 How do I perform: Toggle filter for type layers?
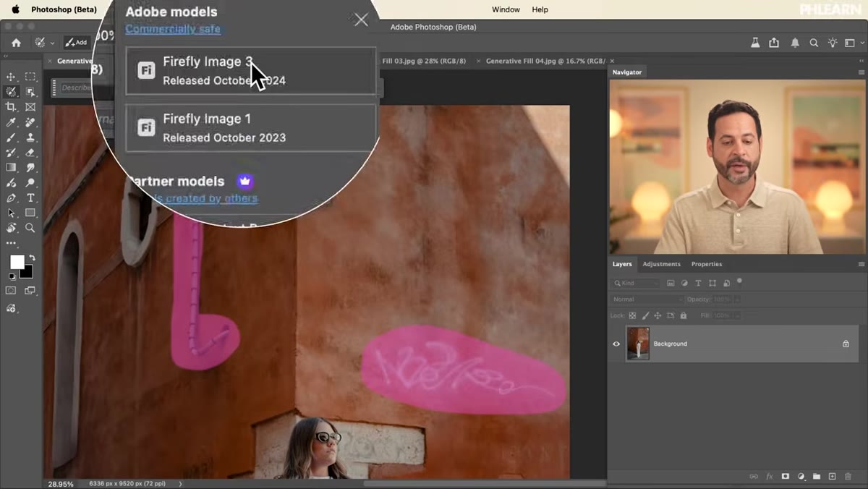click(x=698, y=283)
